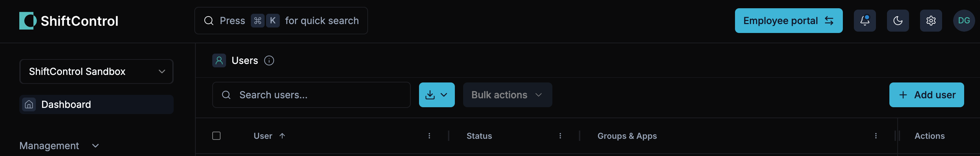Toggle dark mode moon icon
Screen dimensions: 980x156
click(897, 21)
